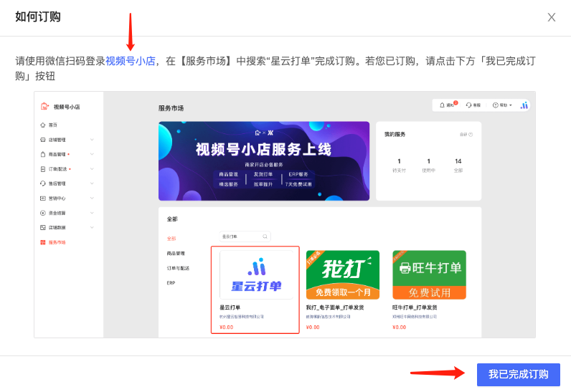Image resolution: width=571 pixels, height=392 pixels.
Task: Click the ¥0.00 price under 旺牛打单
Action: tap(399, 327)
